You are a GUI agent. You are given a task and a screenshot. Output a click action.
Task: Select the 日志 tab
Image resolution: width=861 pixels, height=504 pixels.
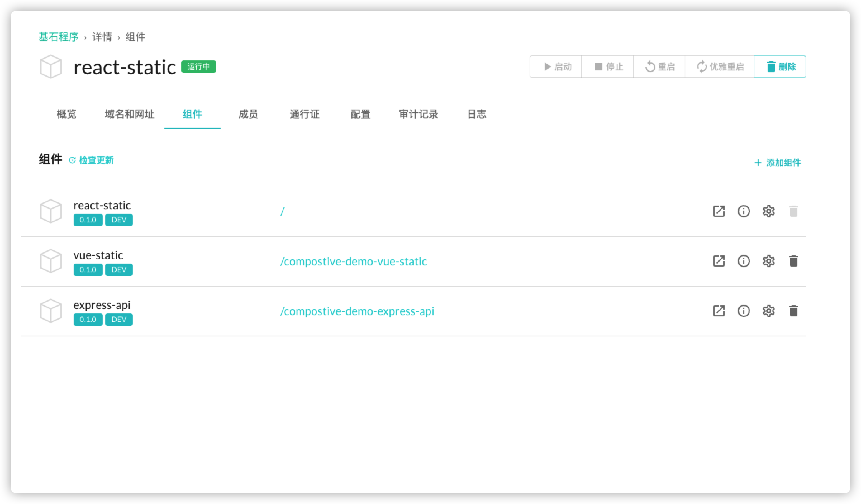coord(477,114)
